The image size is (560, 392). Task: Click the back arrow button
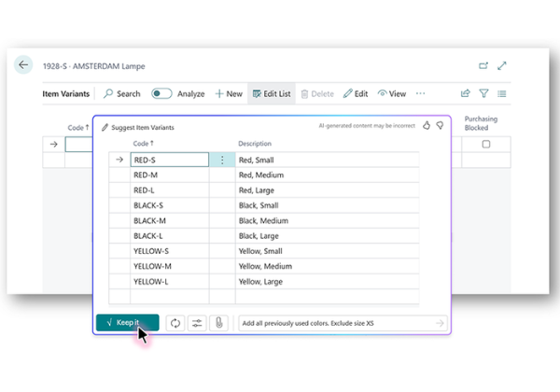point(23,65)
